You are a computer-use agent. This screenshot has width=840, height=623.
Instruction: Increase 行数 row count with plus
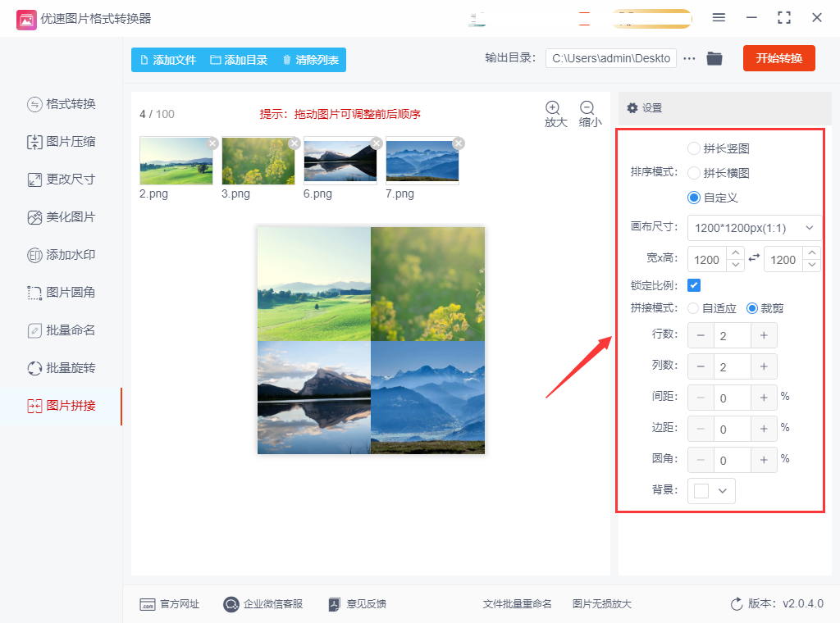pyautogui.click(x=764, y=335)
